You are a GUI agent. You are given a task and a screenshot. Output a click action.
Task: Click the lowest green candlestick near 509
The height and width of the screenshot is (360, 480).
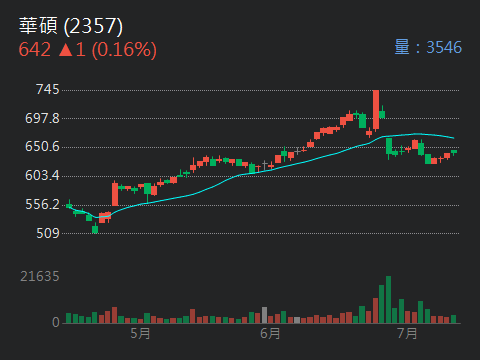[95, 229]
